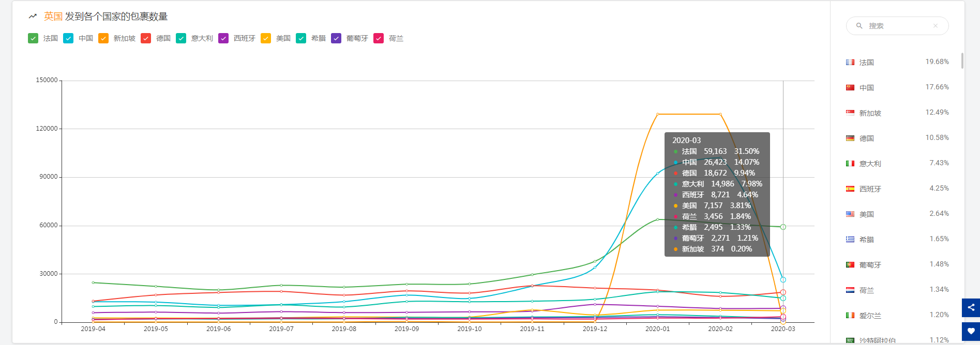This screenshot has width=980, height=345.
Task: Clear search with the X icon
Action: click(935, 26)
